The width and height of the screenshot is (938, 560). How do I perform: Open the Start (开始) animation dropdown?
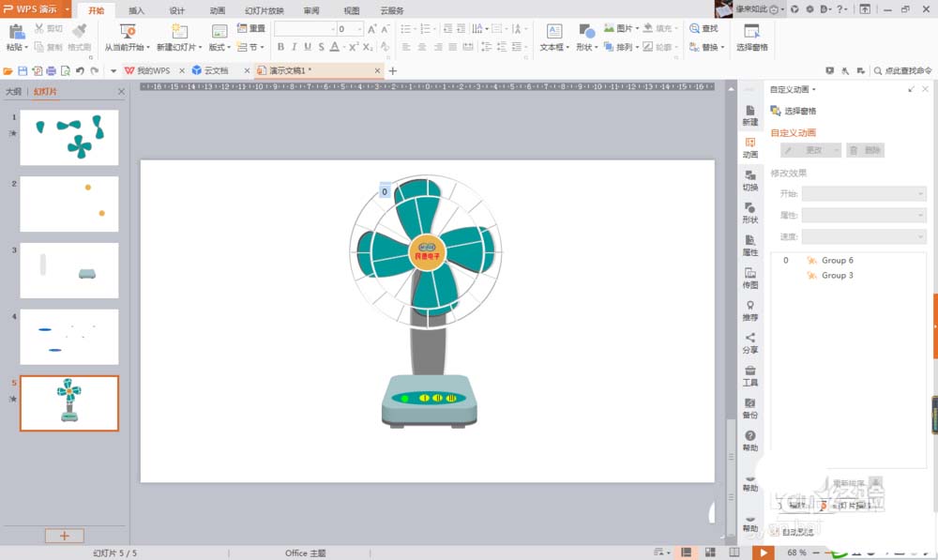pos(864,193)
